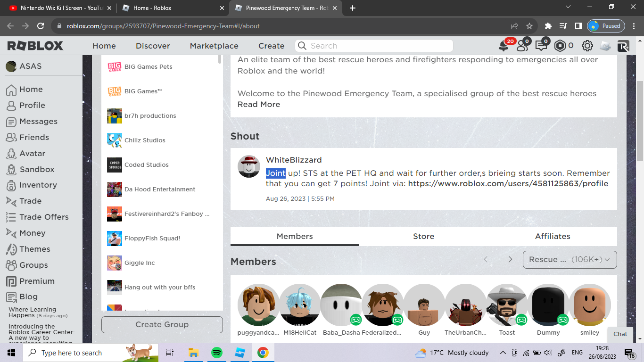Open the profile link in the shout
This screenshot has height=362, width=644.
508,183
